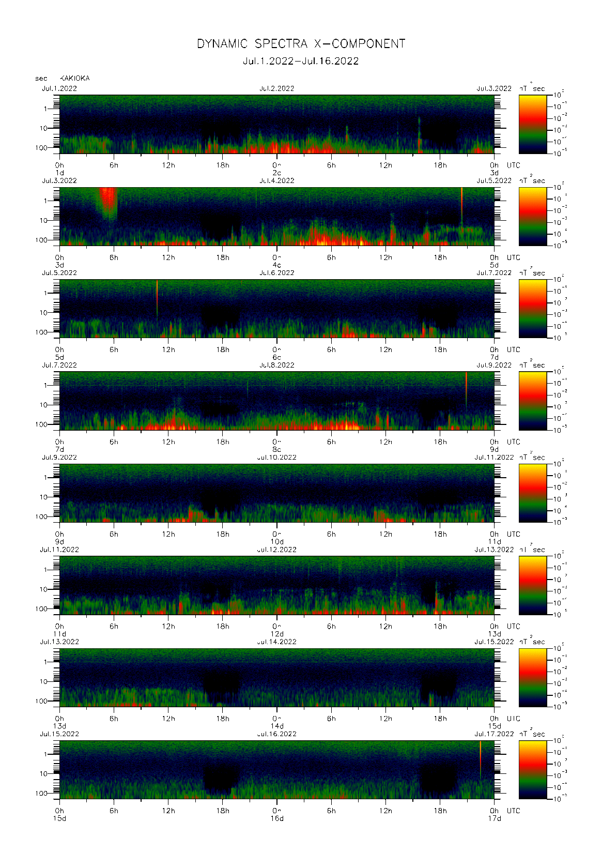Image resolution: width=602 pixels, height=868 pixels.
Task: Click the '14d' day label under the Jul.13–15 panel
Action: tap(277, 726)
